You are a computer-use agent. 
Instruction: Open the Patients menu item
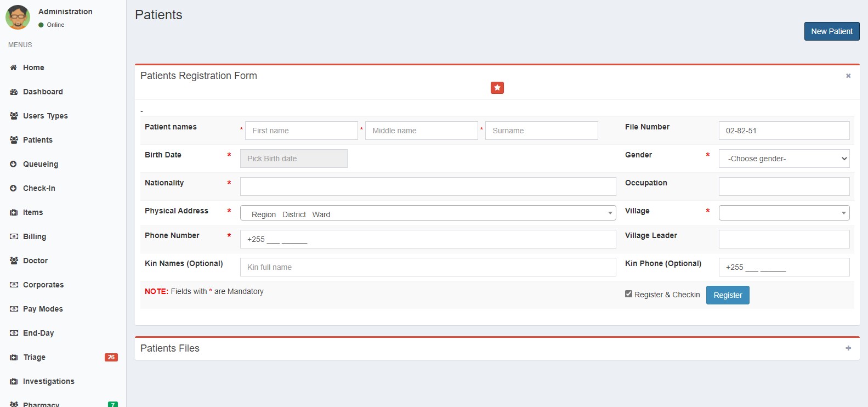point(37,140)
